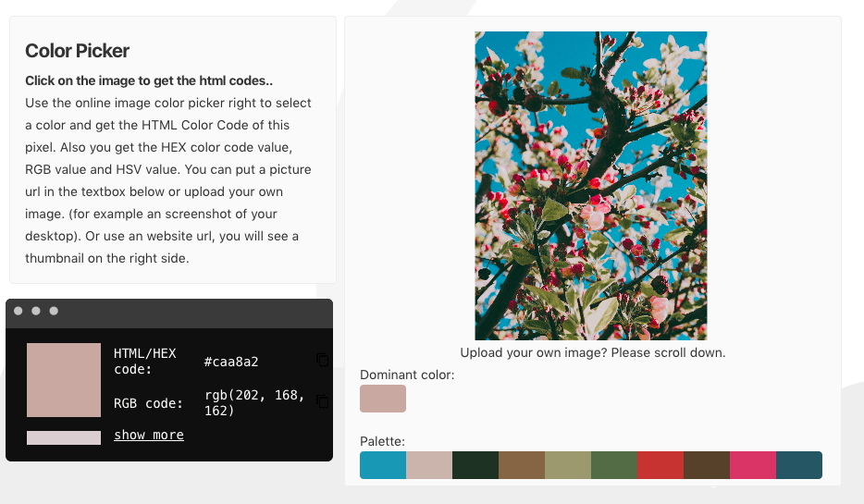Select the very dark green palette swatch
Image resolution: width=864 pixels, height=504 pixels.
[475, 465]
